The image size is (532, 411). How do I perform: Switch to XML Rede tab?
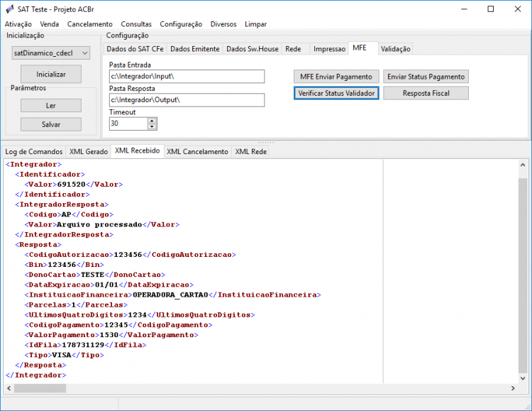coord(251,151)
